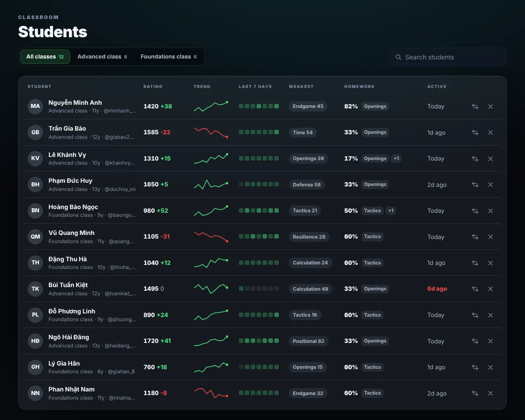Open student name Phan Nhật Nam

click(x=71, y=389)
